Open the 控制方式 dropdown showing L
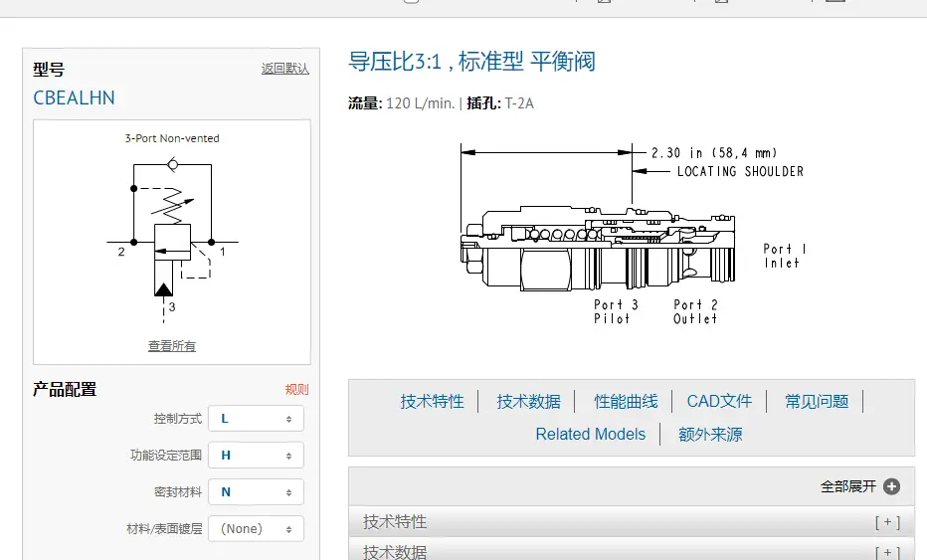The height and width of the screenshot is (560, 927). [256, 419]
